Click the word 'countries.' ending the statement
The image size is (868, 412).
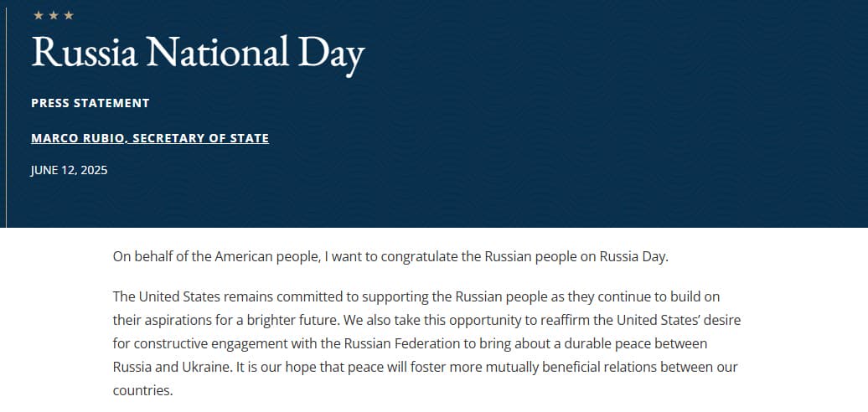click(x=142, y=390)
